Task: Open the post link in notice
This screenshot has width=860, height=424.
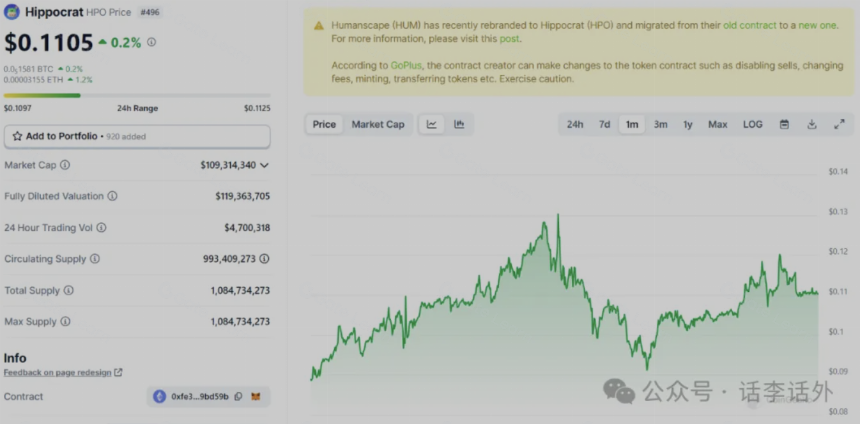Action: coord(508,39)
